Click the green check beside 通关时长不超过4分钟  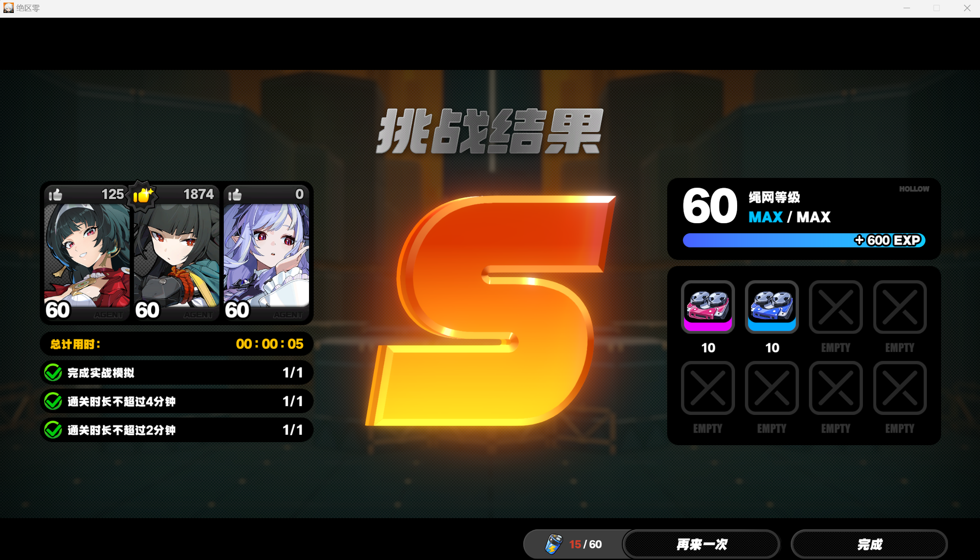click(x=53, y=401)
